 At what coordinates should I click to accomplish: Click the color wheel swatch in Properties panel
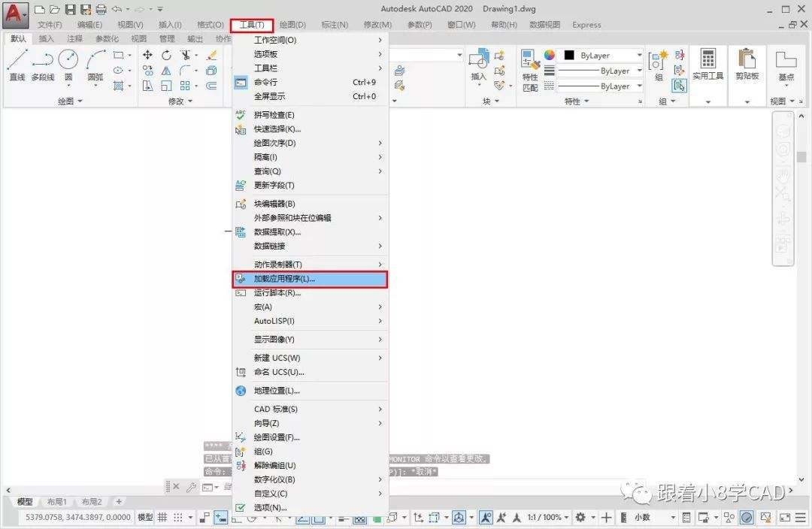[x=547, y=54]
